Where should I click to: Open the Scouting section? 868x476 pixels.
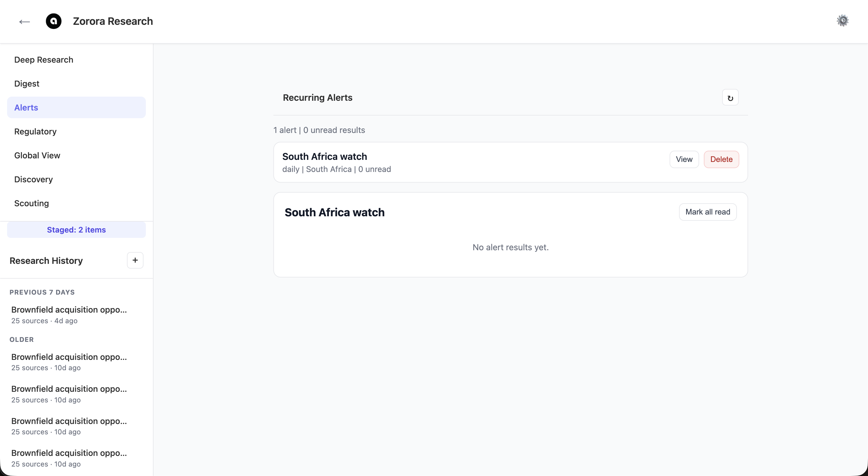pyautogui.click(x=31, y=203)
